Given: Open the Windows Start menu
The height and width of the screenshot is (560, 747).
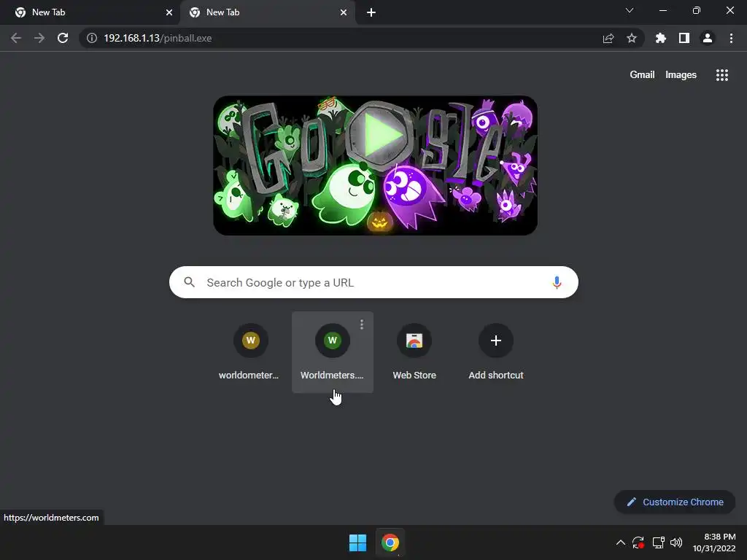Looking at the screenshot, I should click(x=357, y=542).
